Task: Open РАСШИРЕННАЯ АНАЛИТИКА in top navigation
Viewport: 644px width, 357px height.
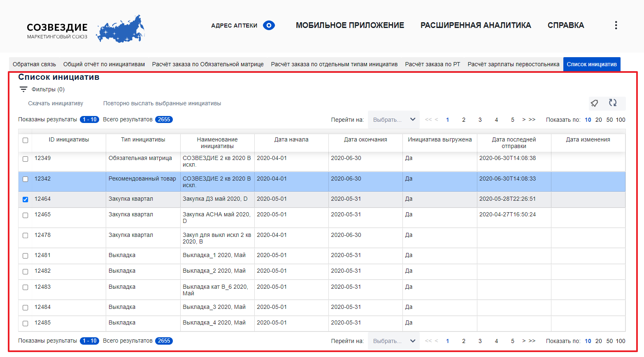Action: pos(476,25)
